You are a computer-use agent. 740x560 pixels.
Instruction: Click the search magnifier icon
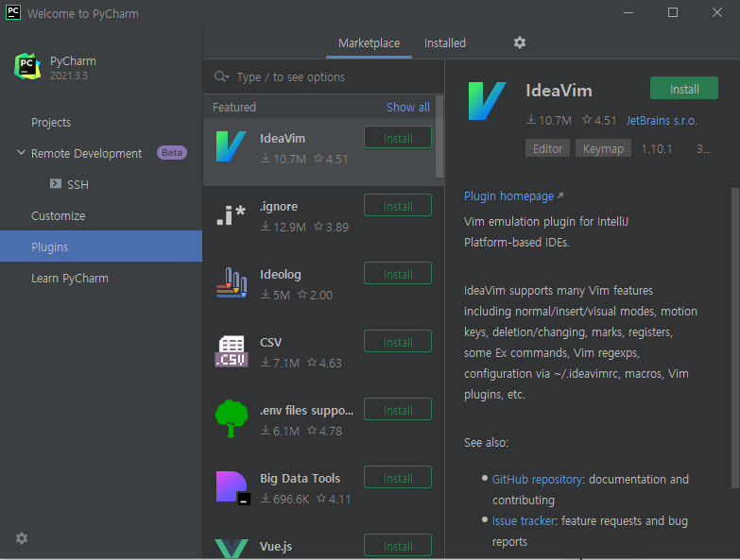[x=221, y=76]
